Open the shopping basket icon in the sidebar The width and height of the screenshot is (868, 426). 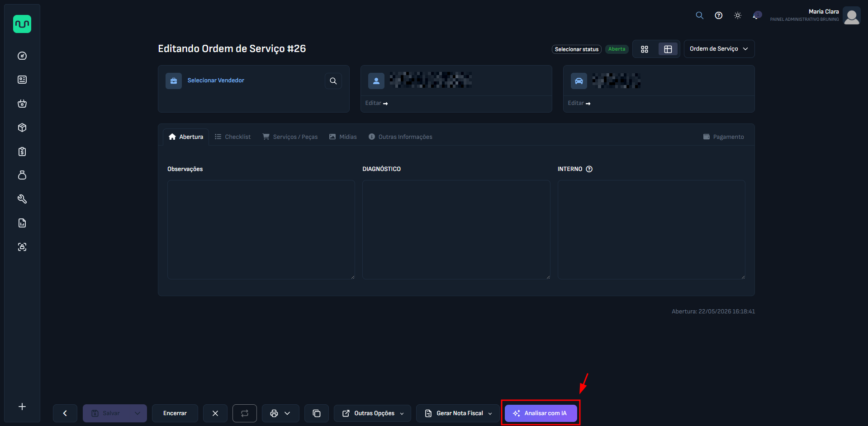[x=22, y=104]
